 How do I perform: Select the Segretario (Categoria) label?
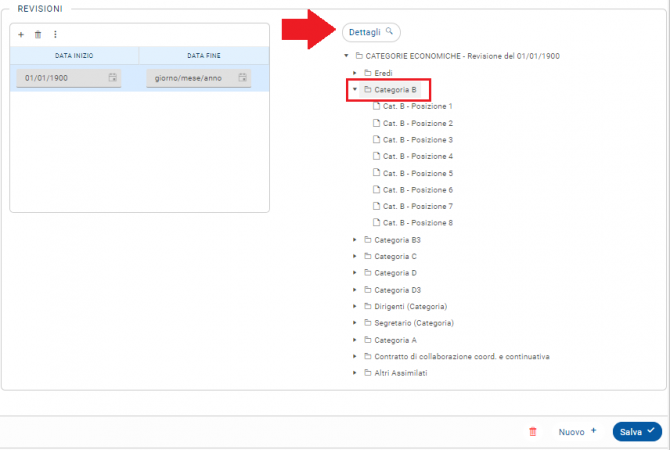414,323
